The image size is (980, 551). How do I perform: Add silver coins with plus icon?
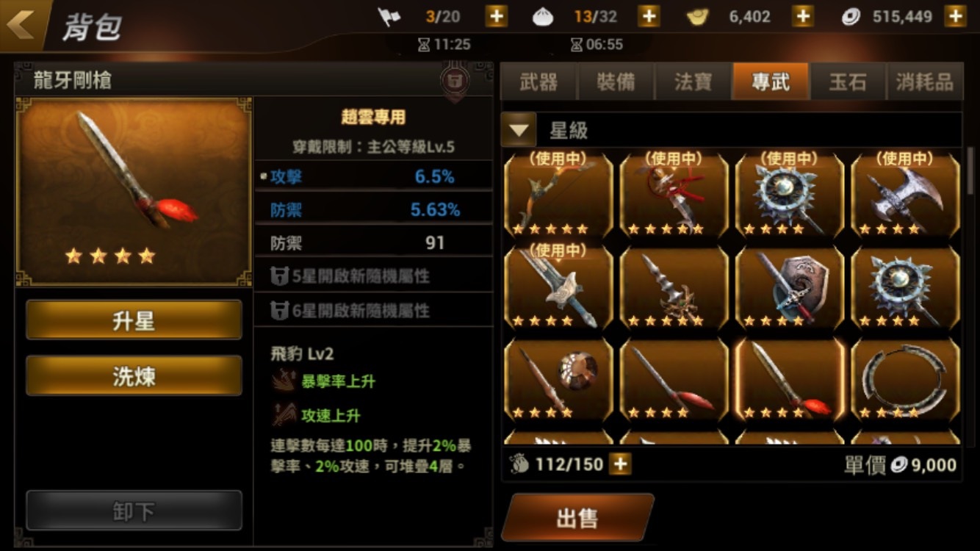coord(955,16)
